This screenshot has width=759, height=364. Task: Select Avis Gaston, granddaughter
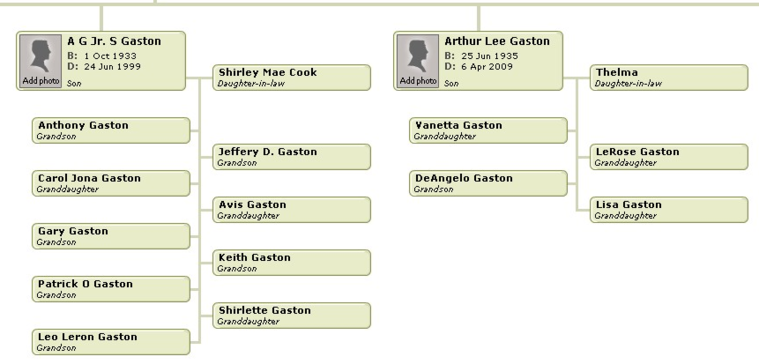click(292, 210)
